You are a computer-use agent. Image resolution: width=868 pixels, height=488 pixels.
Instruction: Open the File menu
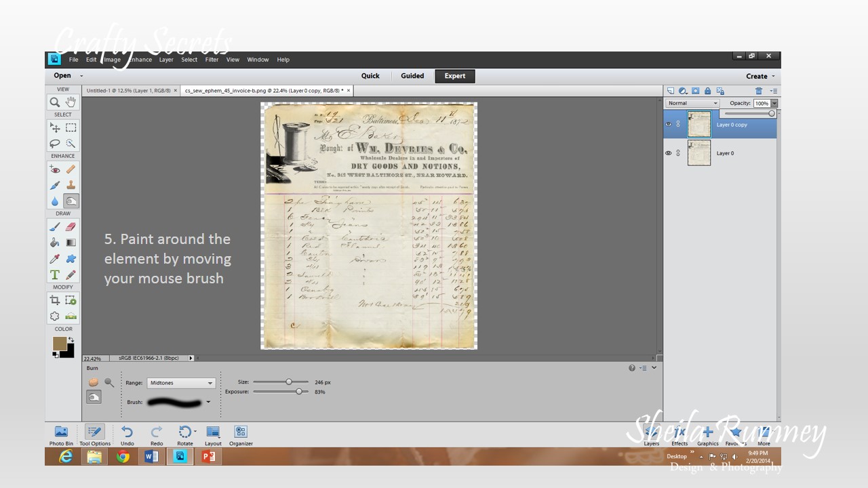coord(73,60)
